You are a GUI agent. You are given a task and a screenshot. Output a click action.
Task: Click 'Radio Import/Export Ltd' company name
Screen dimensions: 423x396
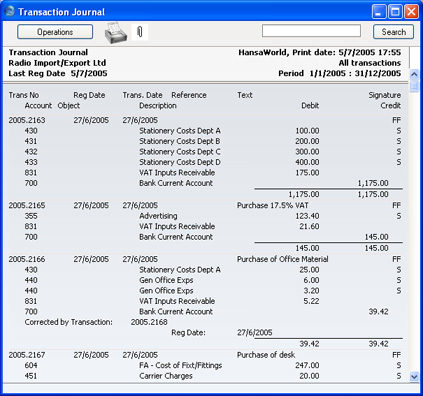57,63
